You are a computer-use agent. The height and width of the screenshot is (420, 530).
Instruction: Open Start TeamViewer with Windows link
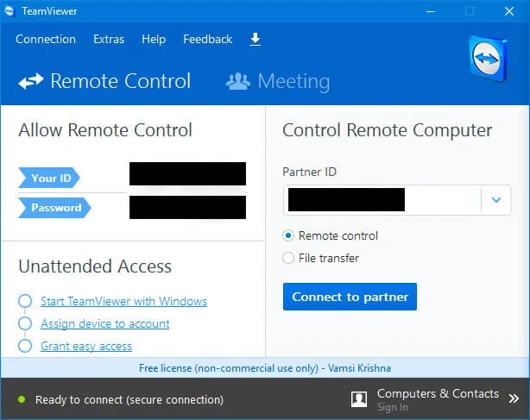(x=123, y=301)
